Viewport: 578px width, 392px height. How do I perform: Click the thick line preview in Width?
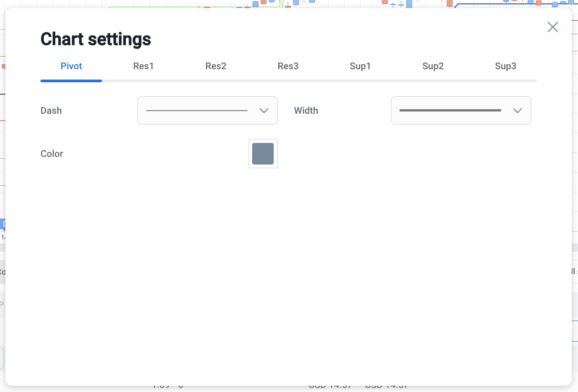[x=450, y=111]
